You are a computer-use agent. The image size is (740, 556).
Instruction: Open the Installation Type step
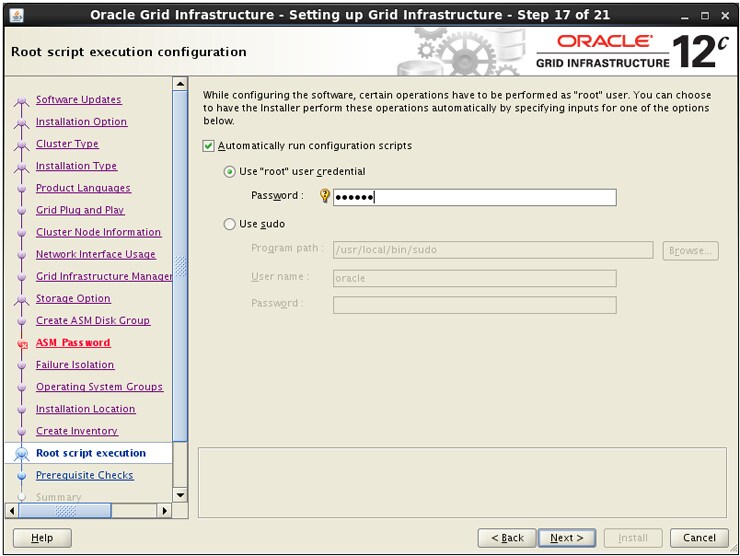tap(76, 166)
